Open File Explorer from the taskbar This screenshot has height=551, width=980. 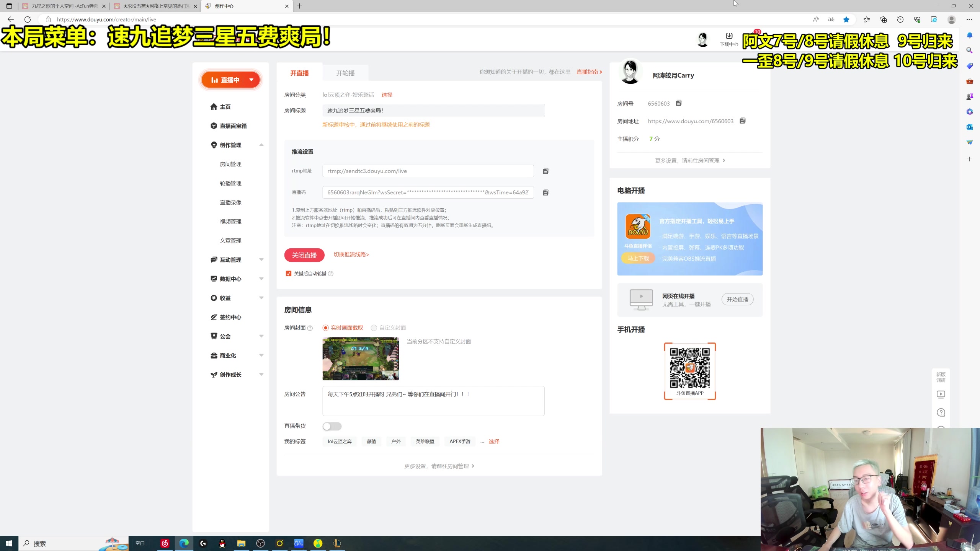pos(241,543)
